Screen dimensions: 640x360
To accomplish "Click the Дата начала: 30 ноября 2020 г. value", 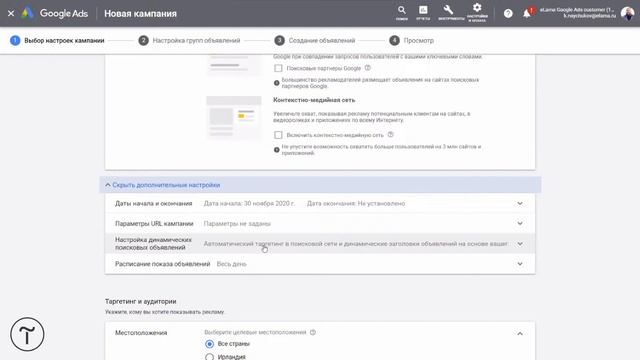I will click(249, 203).
